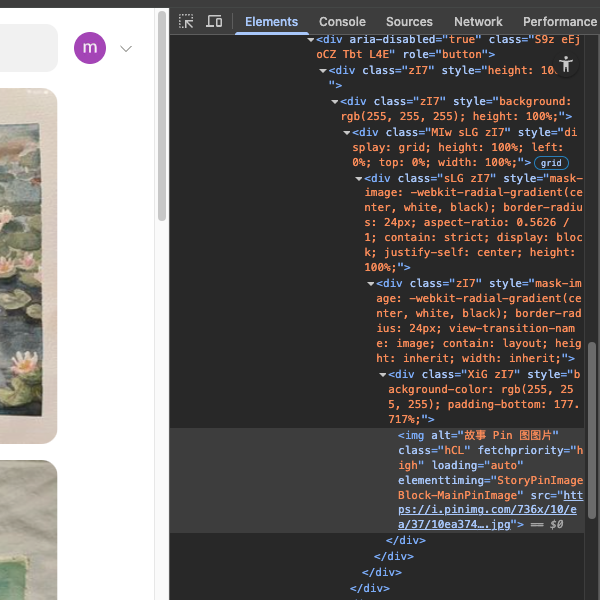
Task: Click the accessibility tree floating icon
Action: [565, 65]
